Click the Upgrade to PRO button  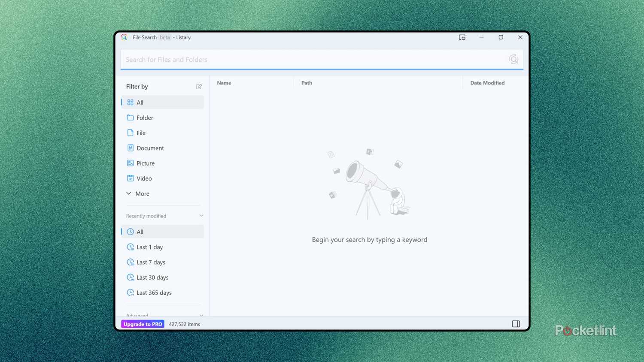point(143,324)
